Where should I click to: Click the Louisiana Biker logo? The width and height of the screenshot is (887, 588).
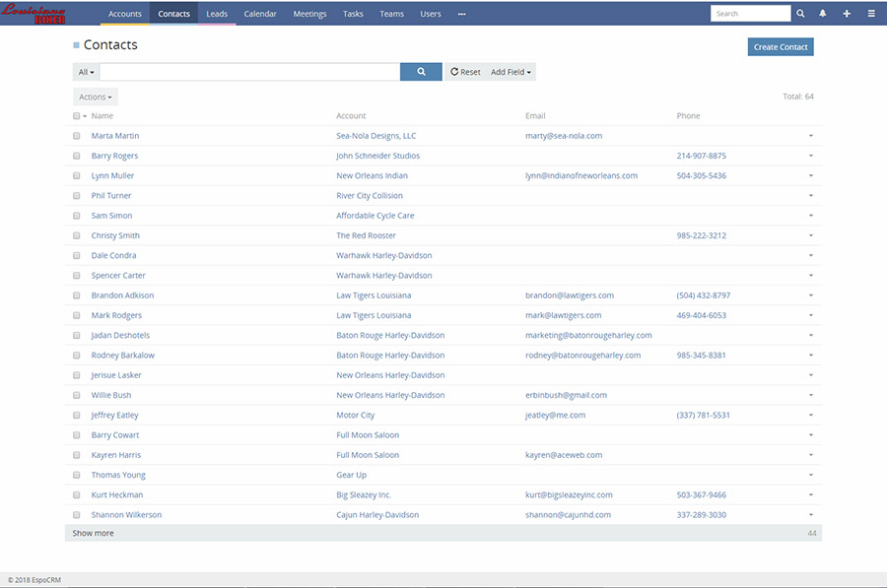pos(34,13)
